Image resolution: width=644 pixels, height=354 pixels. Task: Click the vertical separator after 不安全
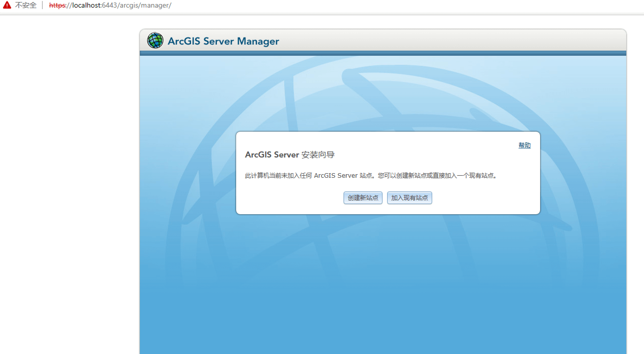coord(42,5)
